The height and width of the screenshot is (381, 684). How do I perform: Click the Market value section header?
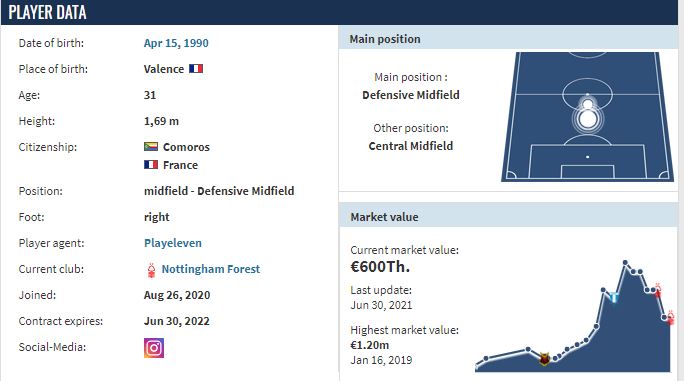509,217
